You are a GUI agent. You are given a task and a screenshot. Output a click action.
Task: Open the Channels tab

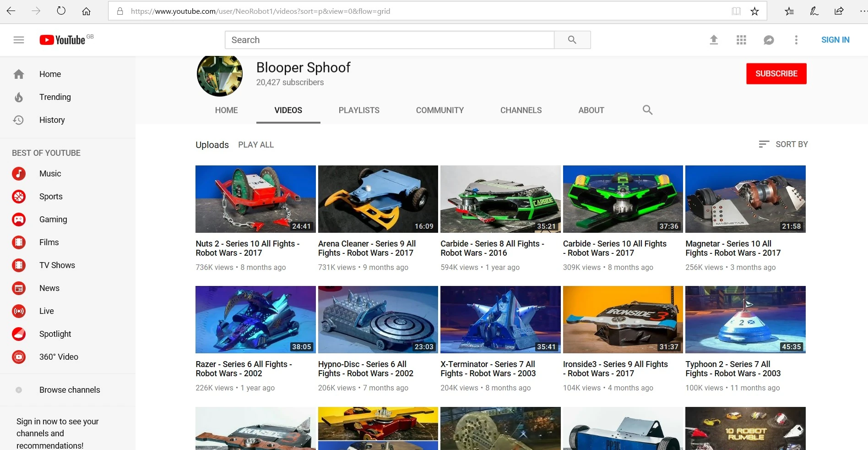click(x=521, y=110)
